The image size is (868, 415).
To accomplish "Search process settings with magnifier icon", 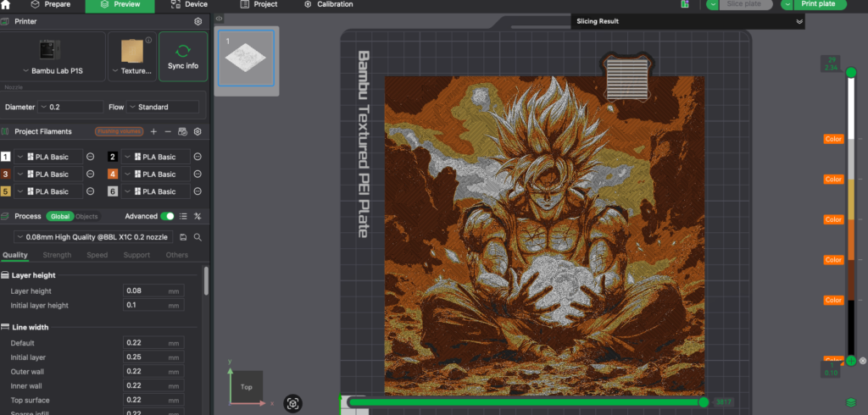I will pos(198,238).
